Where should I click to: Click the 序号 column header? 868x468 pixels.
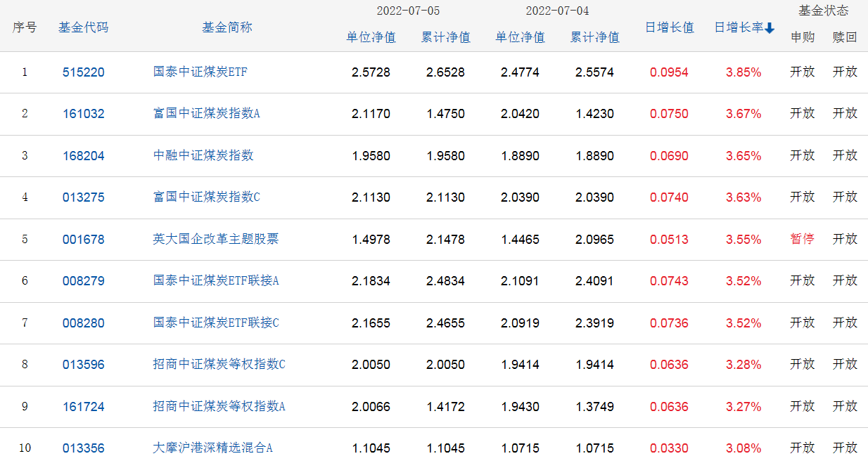point(25,27)
